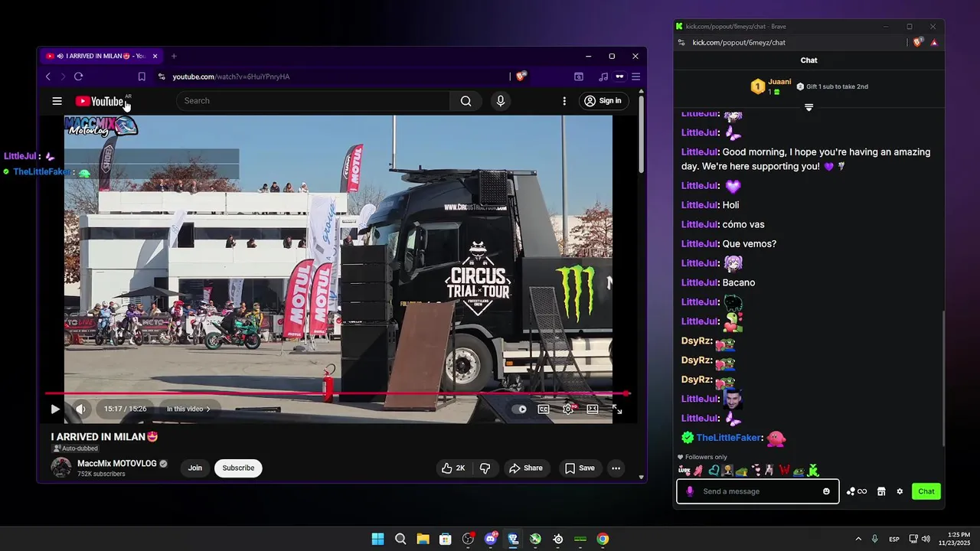
Task: Click the Join channel button
Action: 195,468
